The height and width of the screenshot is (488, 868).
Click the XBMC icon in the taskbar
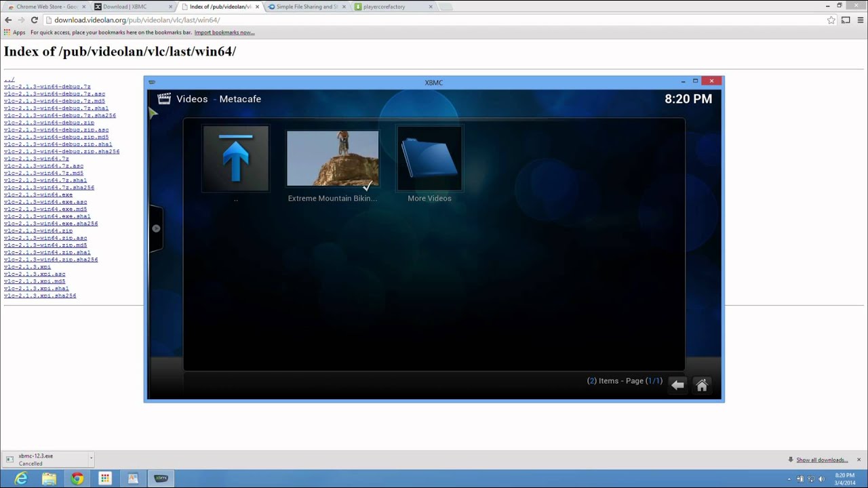161,479
